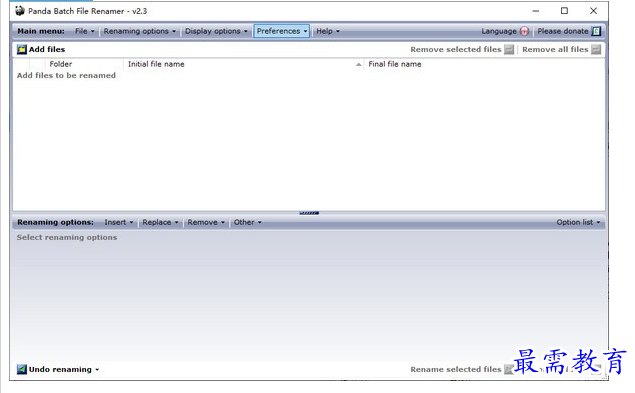Click the panda application icon in title bar
This screenshot has width=635, height=393.
pos(20,11)
